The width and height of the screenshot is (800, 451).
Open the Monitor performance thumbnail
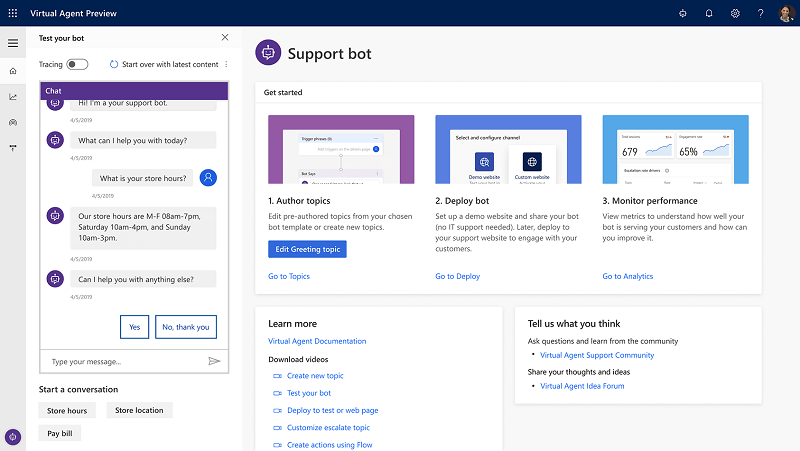(676, 149)
